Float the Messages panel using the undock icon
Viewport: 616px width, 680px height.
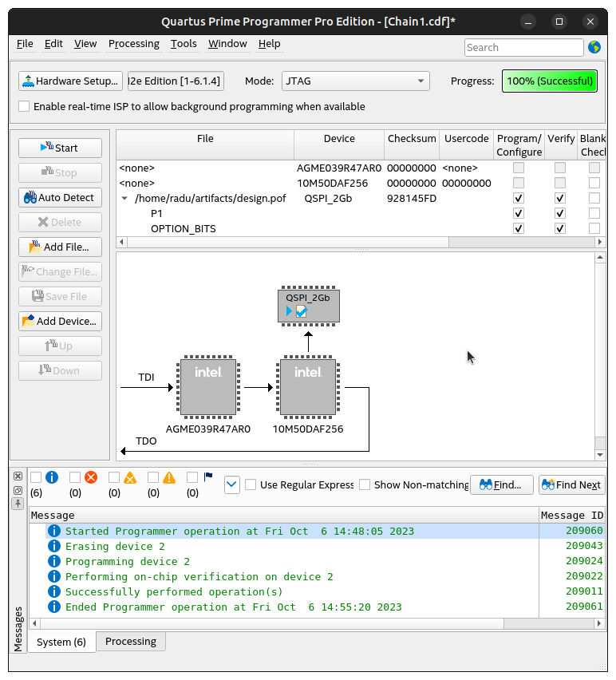18,489
